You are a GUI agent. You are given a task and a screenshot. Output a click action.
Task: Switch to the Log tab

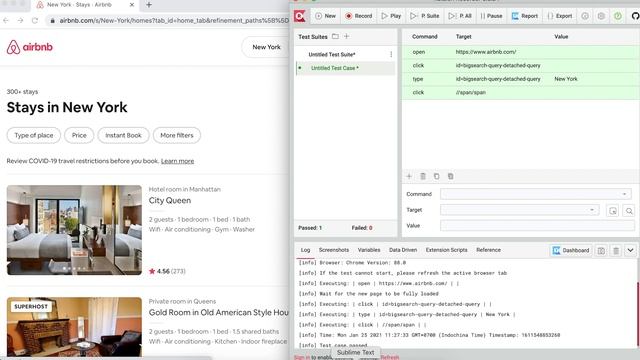(305, 250)
